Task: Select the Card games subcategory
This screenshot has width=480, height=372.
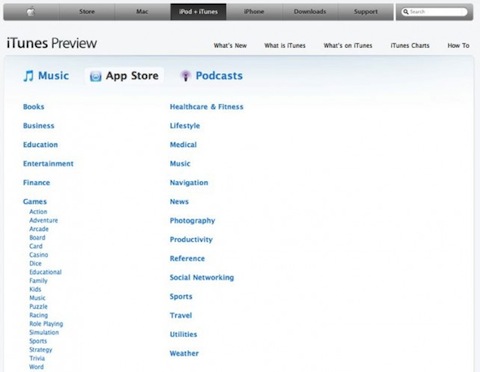Action: tap(36, 247)
